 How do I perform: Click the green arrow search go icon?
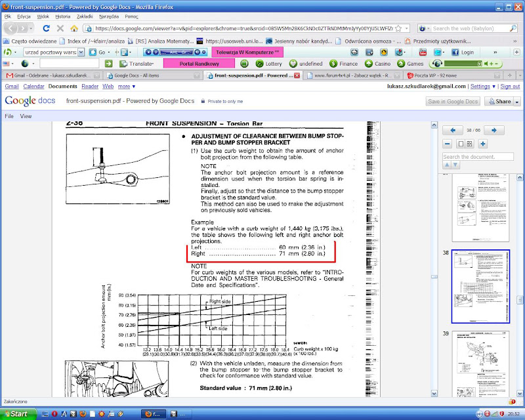108,64
